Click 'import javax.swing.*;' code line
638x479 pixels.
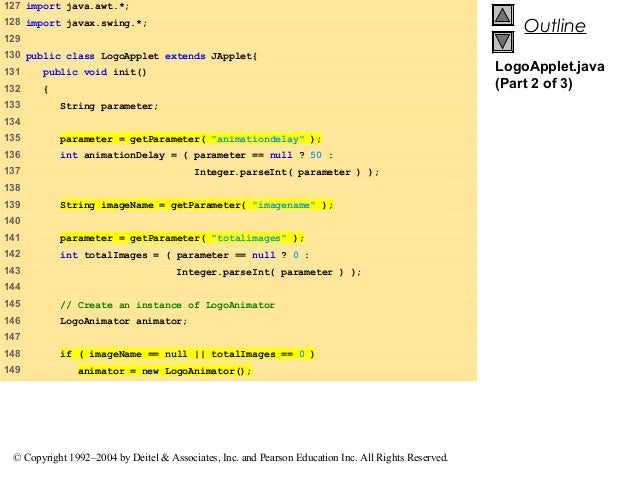click(86, 23)
